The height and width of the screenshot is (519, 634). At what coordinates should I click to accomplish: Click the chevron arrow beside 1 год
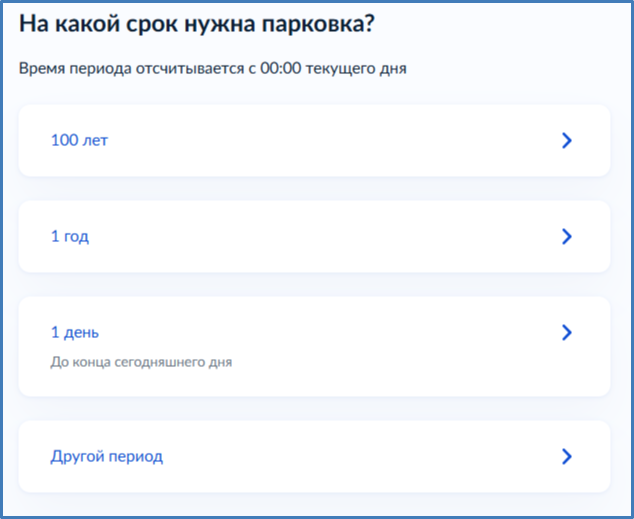tap(566, 237)
